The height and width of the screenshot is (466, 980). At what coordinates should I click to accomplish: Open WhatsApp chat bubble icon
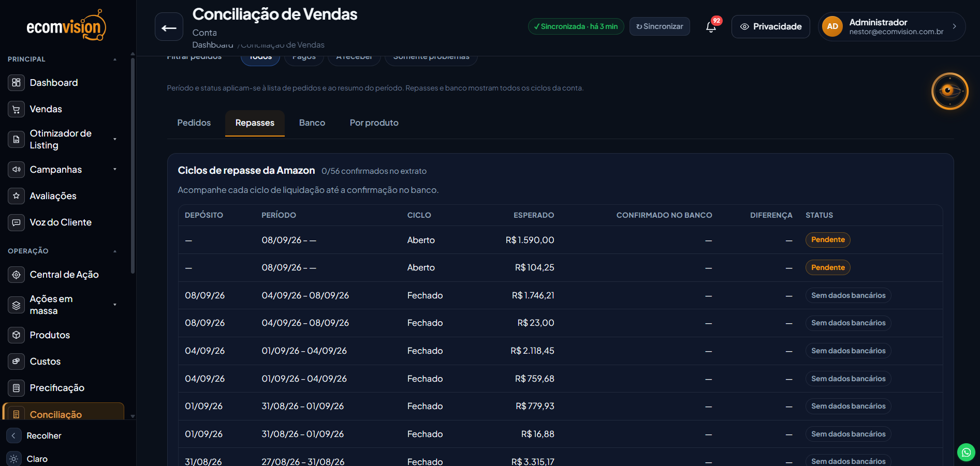[x=966, y=452]
